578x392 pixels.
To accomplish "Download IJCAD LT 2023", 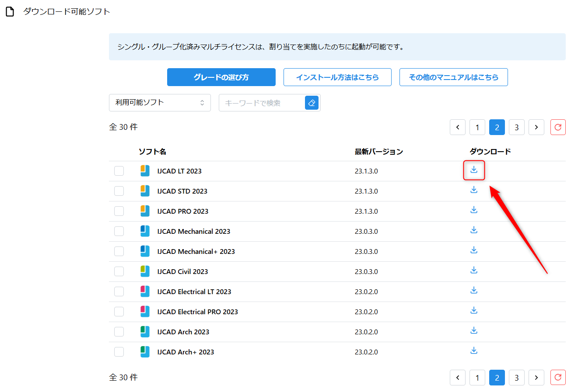I will pos(474,170).
